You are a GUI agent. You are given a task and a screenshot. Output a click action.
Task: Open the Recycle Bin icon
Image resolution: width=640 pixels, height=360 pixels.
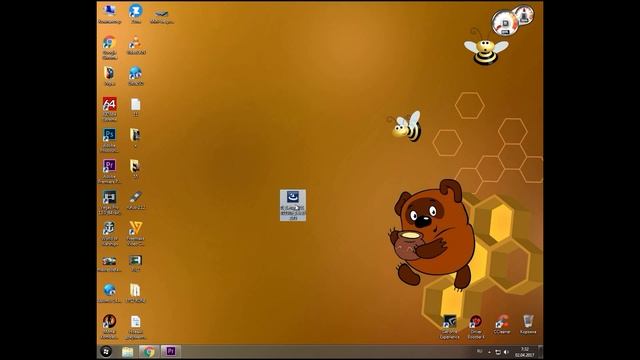pos(528,324)
